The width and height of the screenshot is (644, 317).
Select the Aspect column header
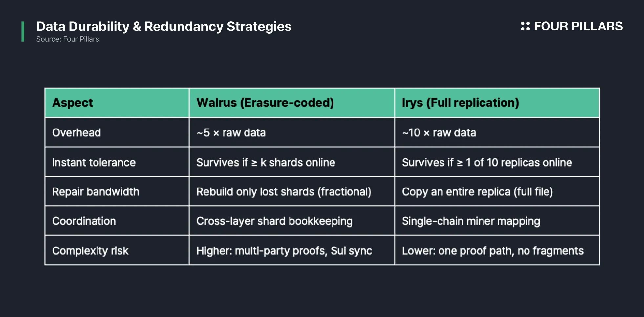pyautogui.click(x=117, y=103)
